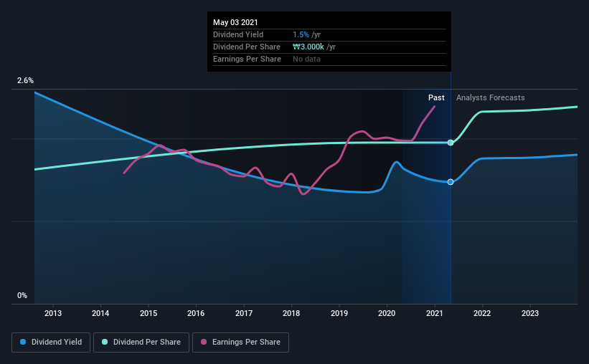This screenshot has height=364, width=589.
Task: Click the 2023 x-axis year label
Action: [530, 313]
